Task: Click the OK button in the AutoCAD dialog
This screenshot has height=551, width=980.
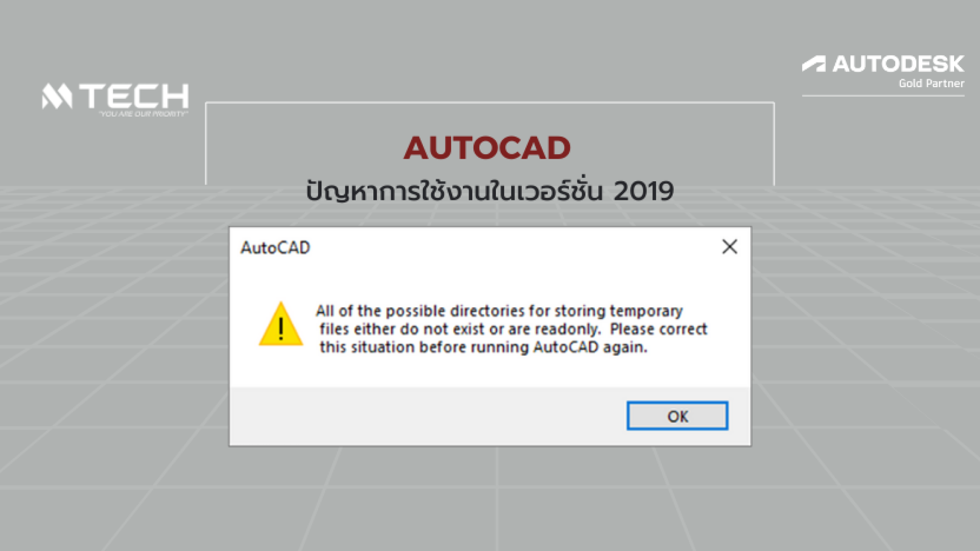Action: [x=677, y=416]
